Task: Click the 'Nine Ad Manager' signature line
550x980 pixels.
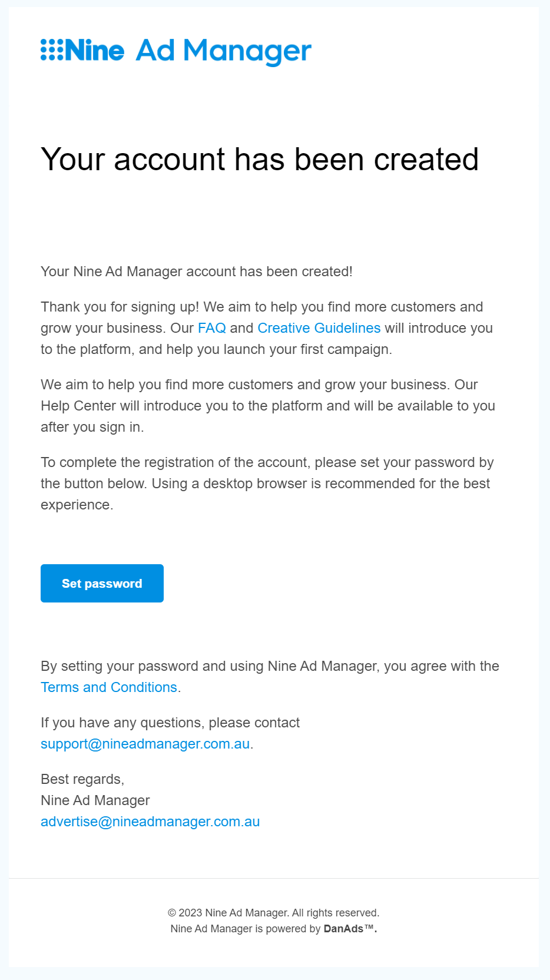Action: pos(95,800)
